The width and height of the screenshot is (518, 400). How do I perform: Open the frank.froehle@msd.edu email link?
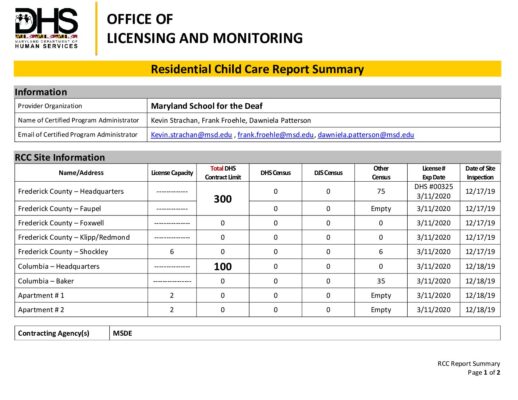(275, 135)
